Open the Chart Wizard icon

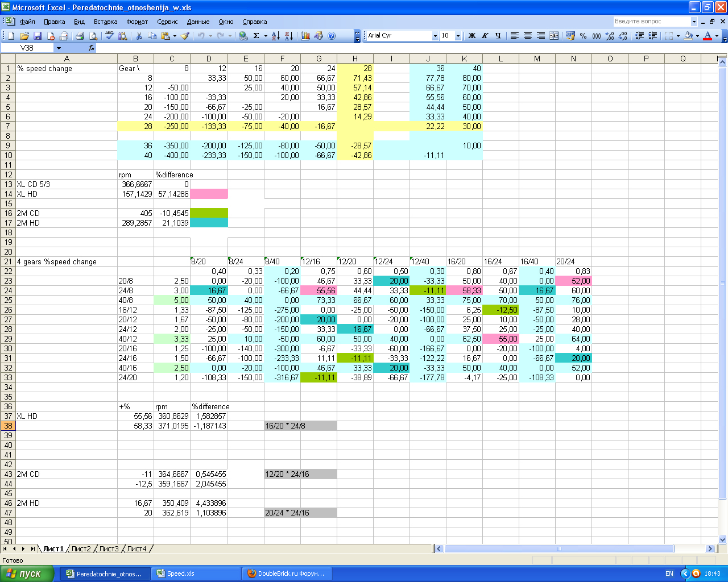click(x=305, y=36)
